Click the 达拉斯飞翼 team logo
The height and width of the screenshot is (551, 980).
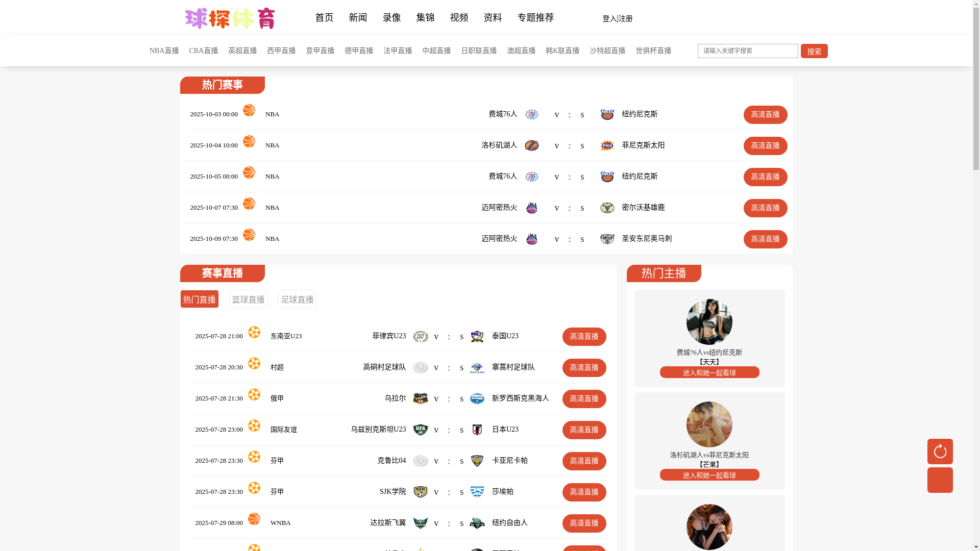[421, 523]
